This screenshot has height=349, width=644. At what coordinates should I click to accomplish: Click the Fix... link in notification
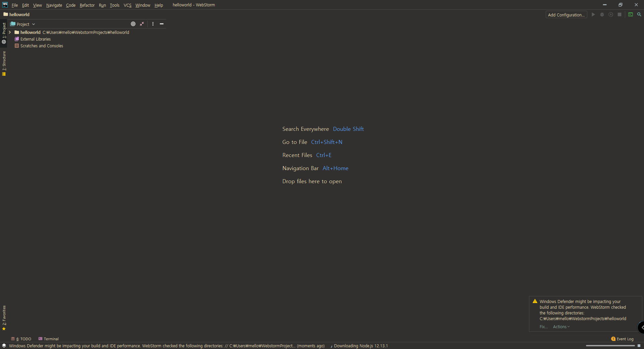[x=543, y=327]
